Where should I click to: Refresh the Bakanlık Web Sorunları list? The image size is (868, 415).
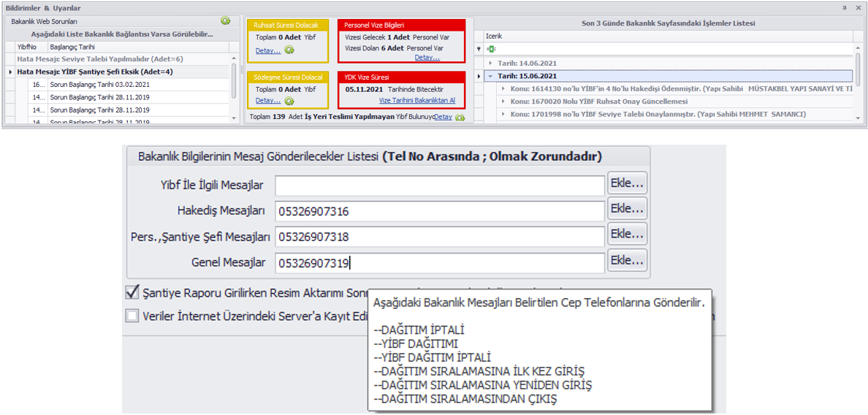click(226, 21)
